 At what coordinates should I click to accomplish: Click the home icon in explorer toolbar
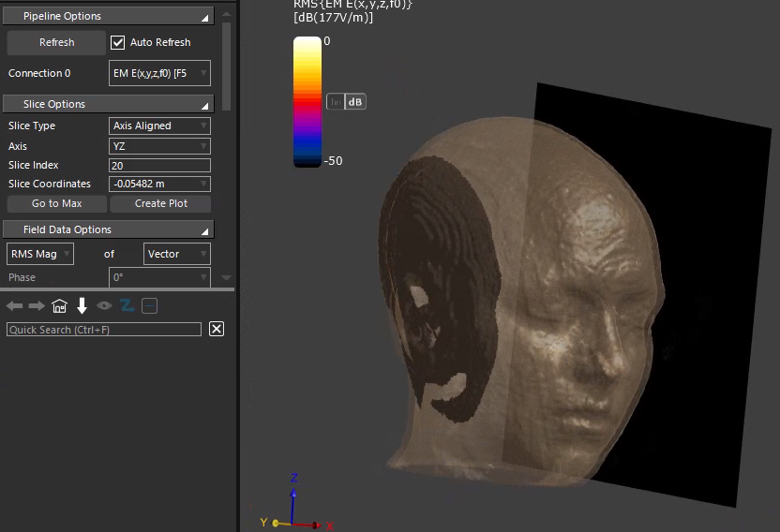point(59,305)
